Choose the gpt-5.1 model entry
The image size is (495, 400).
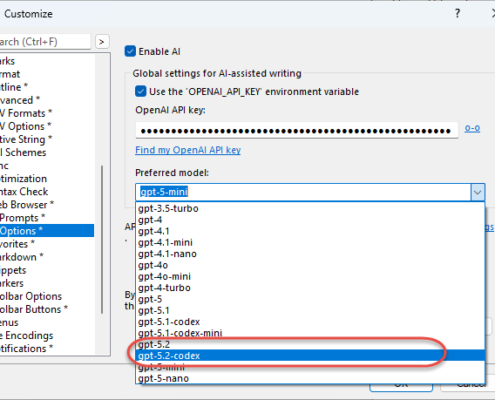click(310, 311)
